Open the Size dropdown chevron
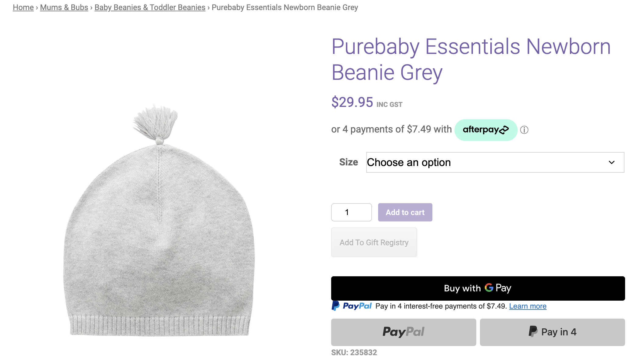Image resolution: width=644 pixels, height=357 pixels. [x=611, y=162]
